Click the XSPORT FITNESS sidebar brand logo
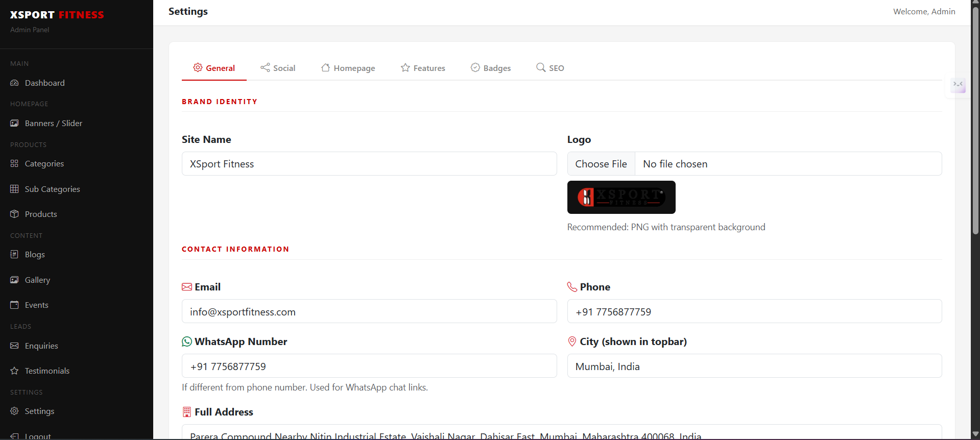This screenshot has width=980, height=440. (x=57, y=15)
